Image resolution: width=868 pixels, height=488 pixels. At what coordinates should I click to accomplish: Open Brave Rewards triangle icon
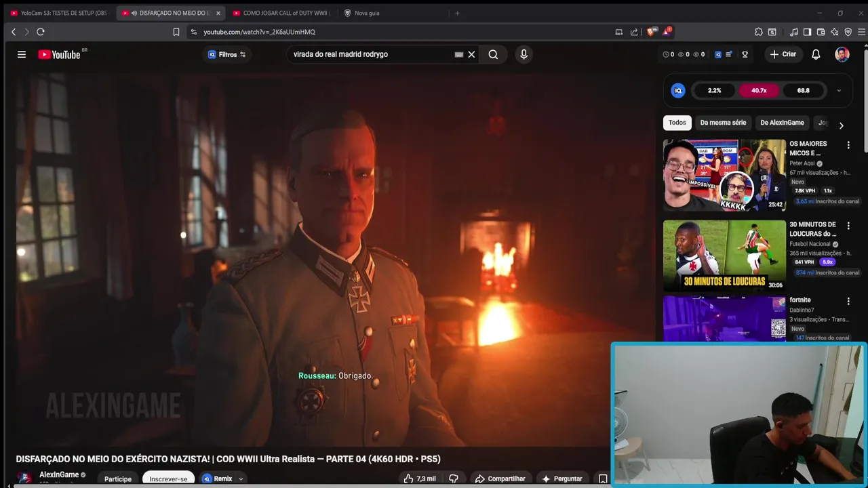tap(668, 32)
